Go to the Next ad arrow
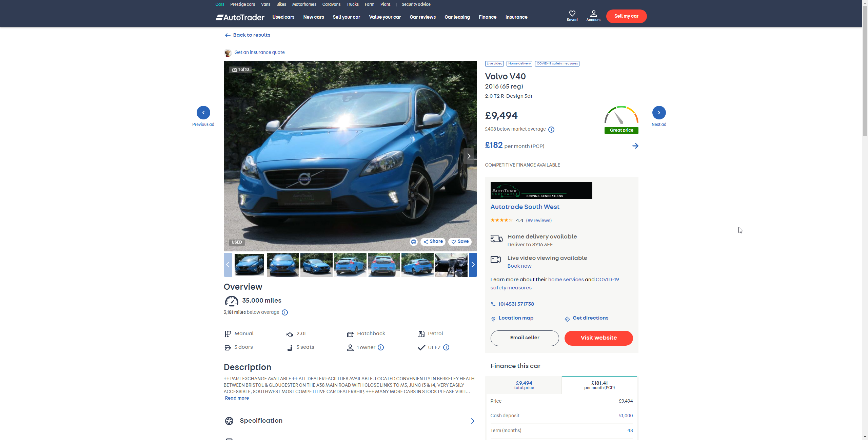 (659, 113)
